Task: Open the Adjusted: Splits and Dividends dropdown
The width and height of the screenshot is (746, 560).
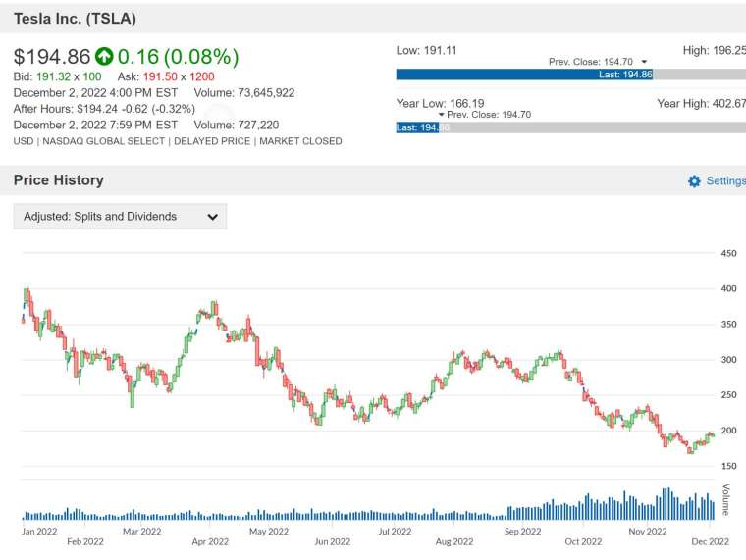Action: (120, 217)
